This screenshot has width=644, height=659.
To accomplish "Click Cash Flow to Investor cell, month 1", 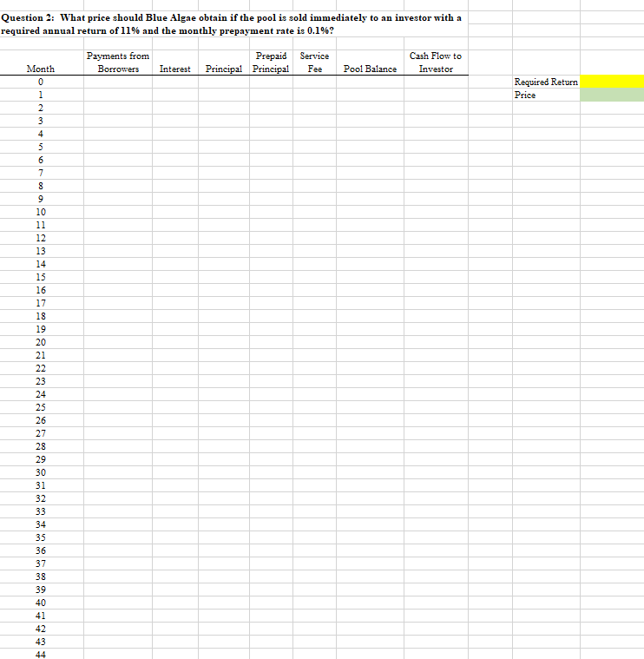I will [x=436, y=95].
